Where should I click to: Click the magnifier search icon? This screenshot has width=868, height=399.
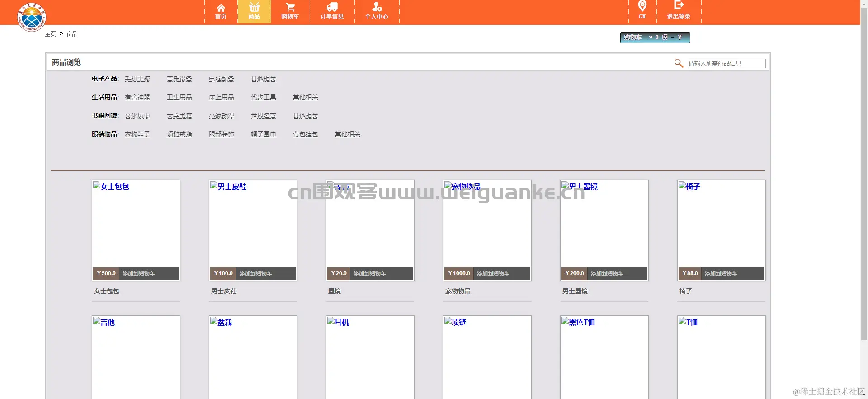[x=679, y=63]
